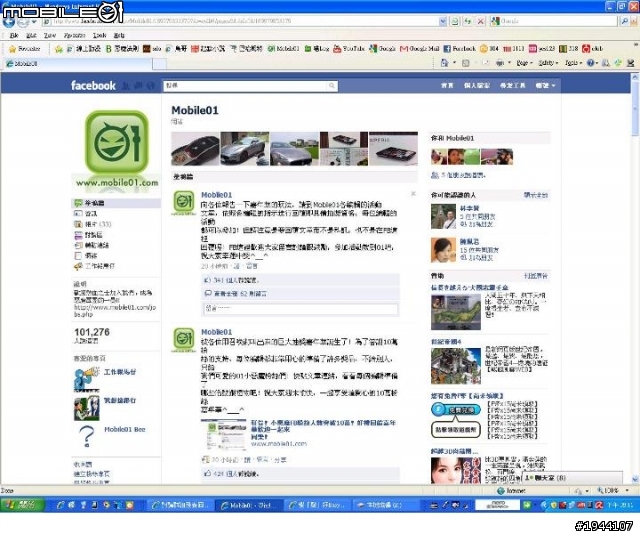
Task: Click the Mobile01 name on first post
Action: point(216,195)
